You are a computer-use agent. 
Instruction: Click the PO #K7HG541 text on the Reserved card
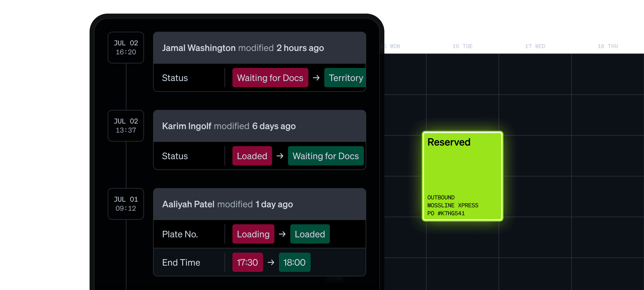click(446, 213)
